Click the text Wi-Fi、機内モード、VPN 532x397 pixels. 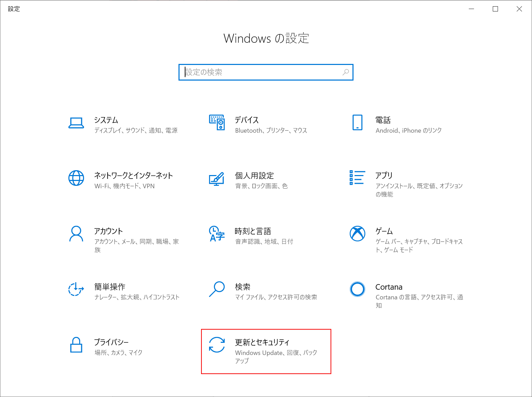pos(124,186)
